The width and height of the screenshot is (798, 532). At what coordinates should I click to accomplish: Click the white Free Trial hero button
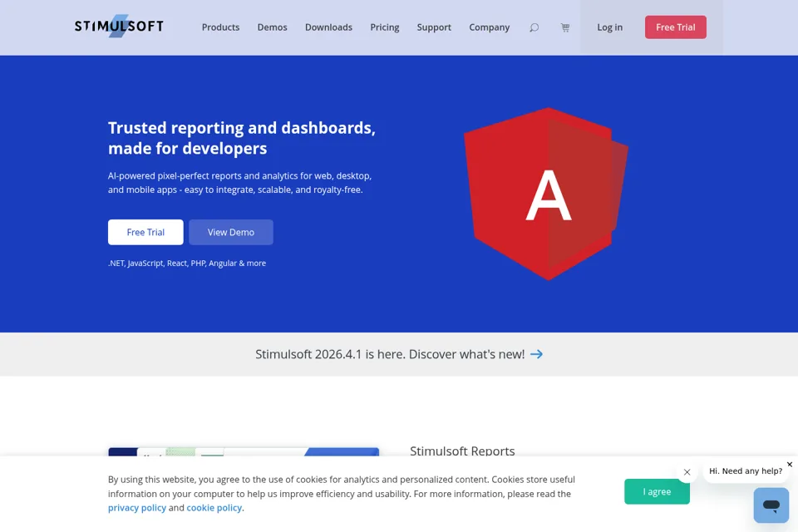[x=145, y=232]
